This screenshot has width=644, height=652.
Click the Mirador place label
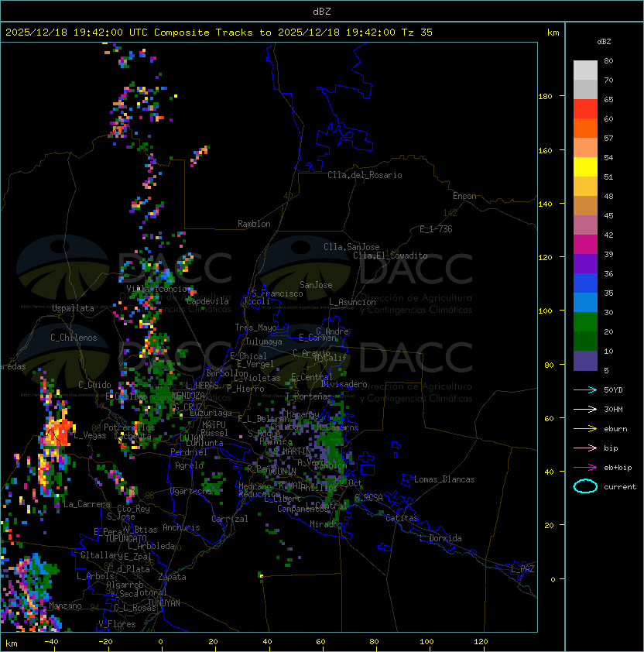[326, 524]
